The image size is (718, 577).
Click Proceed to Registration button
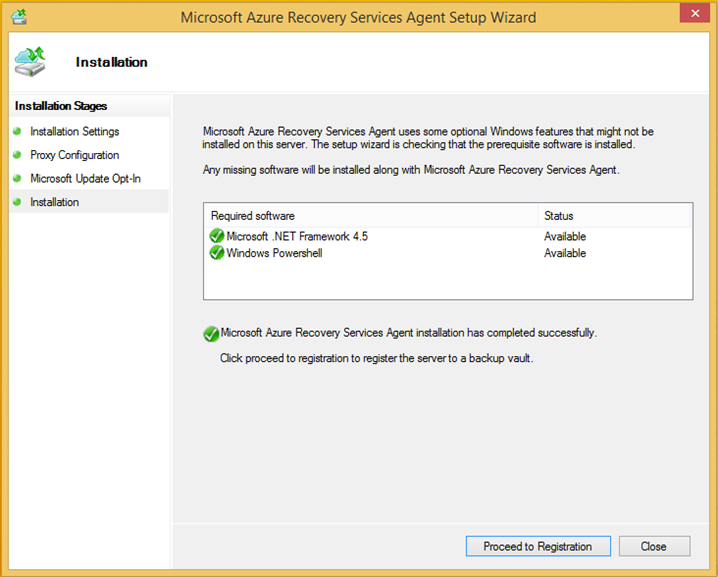click(538, 546)
